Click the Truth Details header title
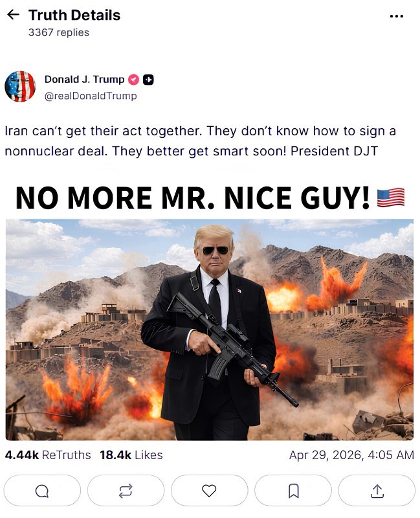This screenshot has width=420, height=518. coord(74,15)
